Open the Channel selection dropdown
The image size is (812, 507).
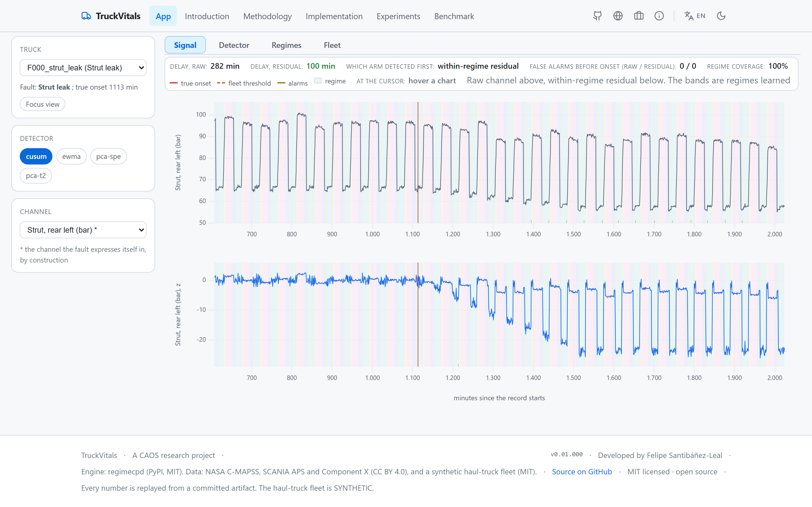point(83,230)
